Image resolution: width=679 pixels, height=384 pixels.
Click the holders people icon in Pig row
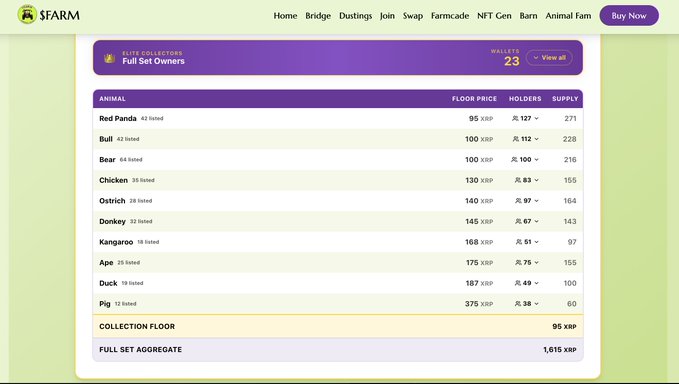tap(518, 303)
